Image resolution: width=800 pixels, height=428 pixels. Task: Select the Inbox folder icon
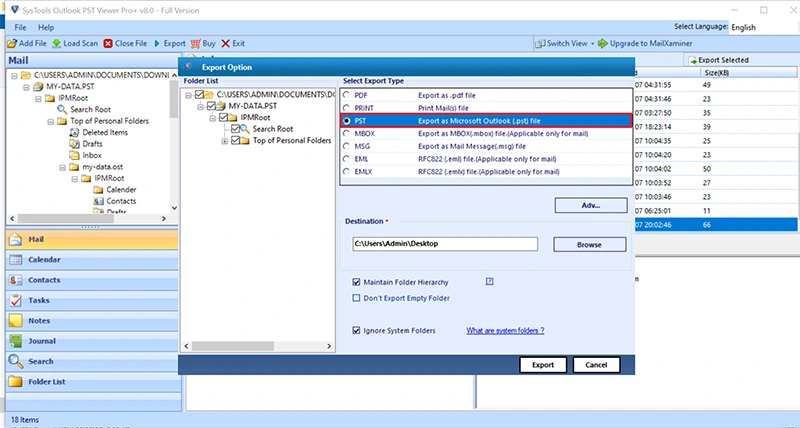pos(74,155)
